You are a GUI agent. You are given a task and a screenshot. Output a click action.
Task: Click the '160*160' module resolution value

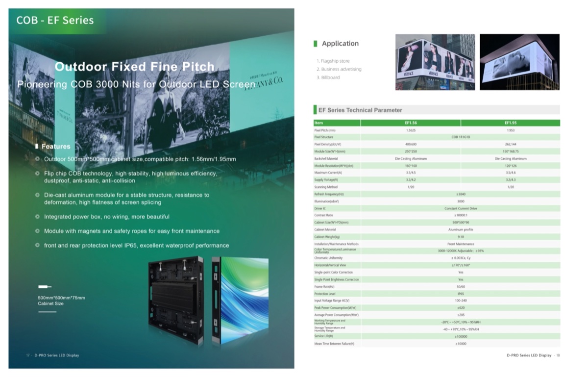click(x=411, y=166)
